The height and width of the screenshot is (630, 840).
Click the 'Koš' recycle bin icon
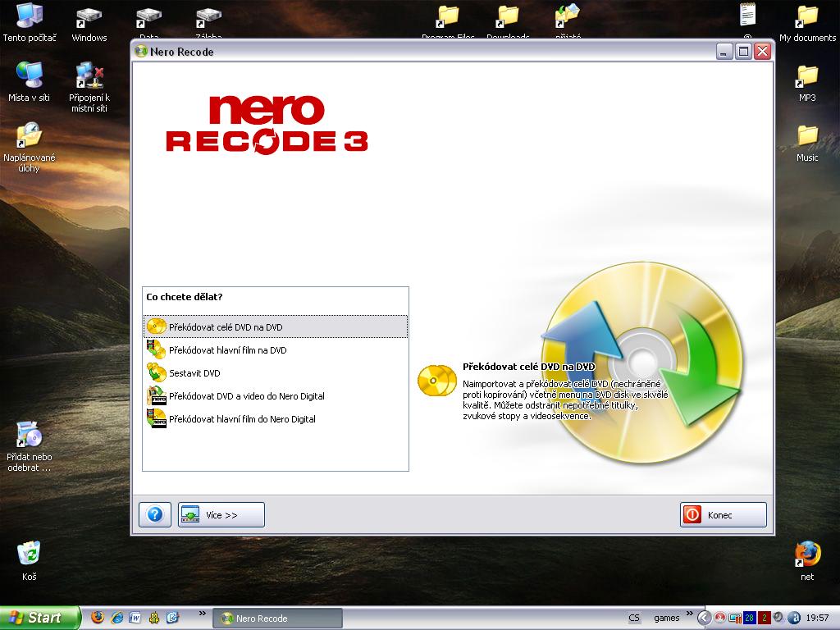tap(30, 560)
